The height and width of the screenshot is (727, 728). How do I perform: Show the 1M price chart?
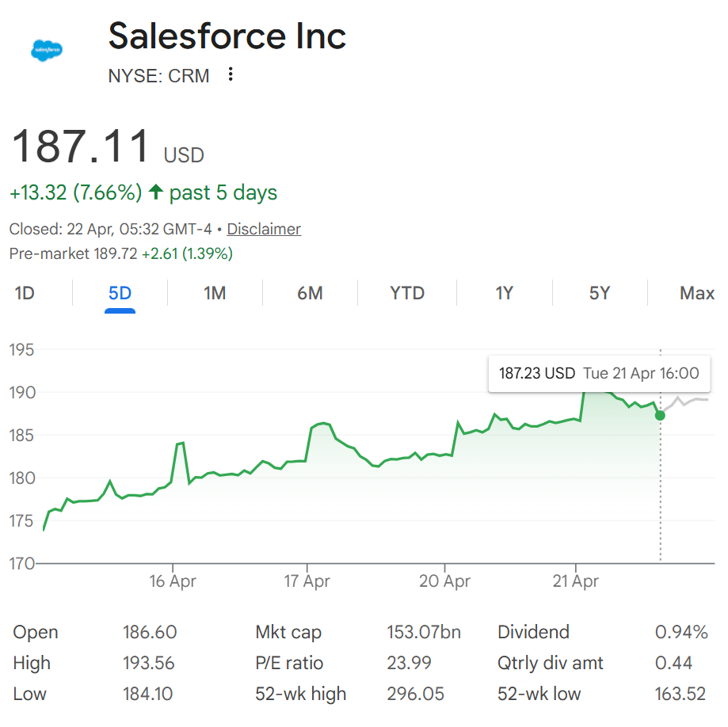click(x=215, y=293)
